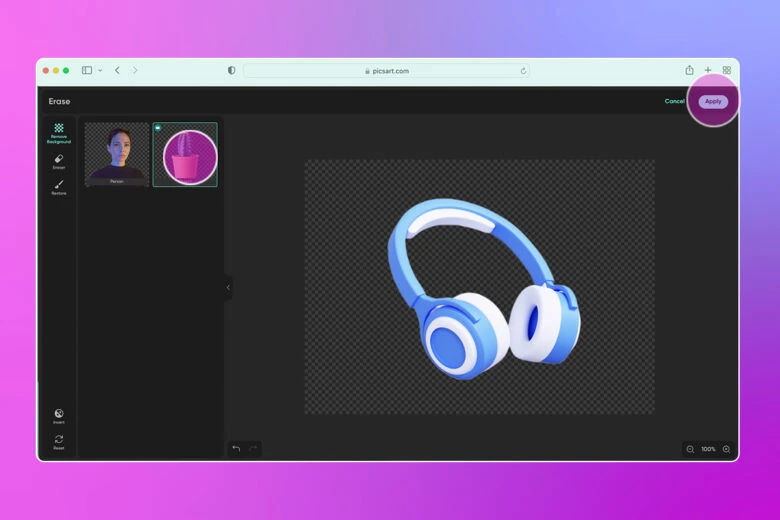Click the Invert selection icon
Image resolution: width=780 pixels, height=520 pixels.
point(59,415)
